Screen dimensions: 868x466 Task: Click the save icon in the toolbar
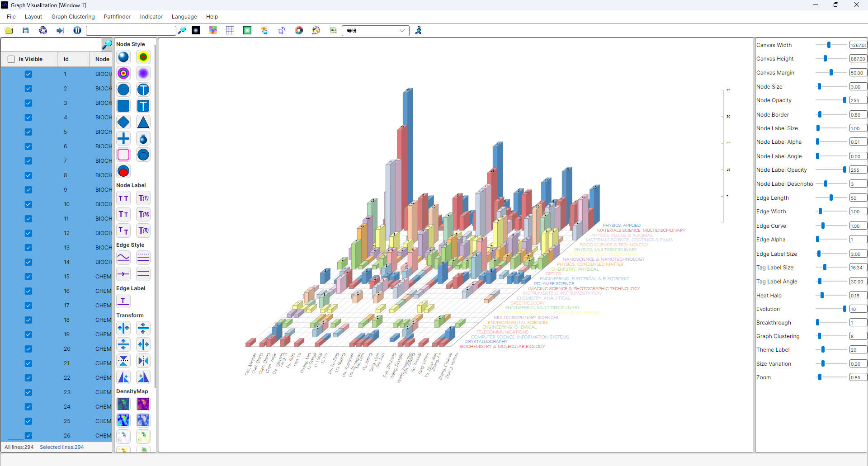pyautogui.click(x=26, y=30)
